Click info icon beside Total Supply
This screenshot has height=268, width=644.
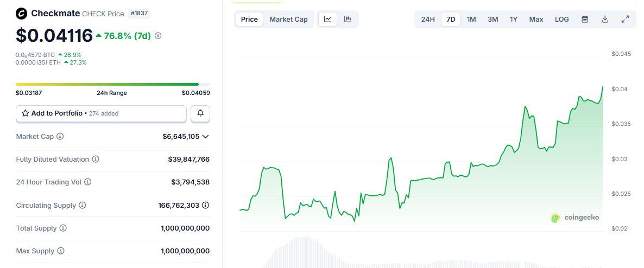63,228
